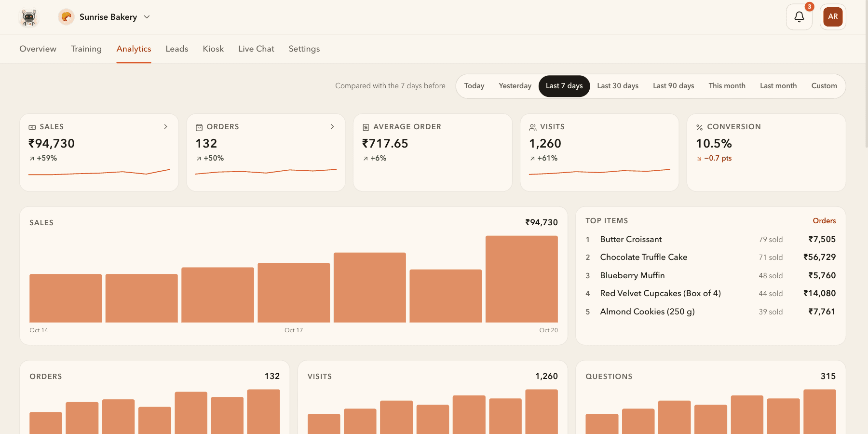Click the Sunrise Bakery croissant avatar
The width and height of the screenshot is (868, 434).
(x=66, y=17)
